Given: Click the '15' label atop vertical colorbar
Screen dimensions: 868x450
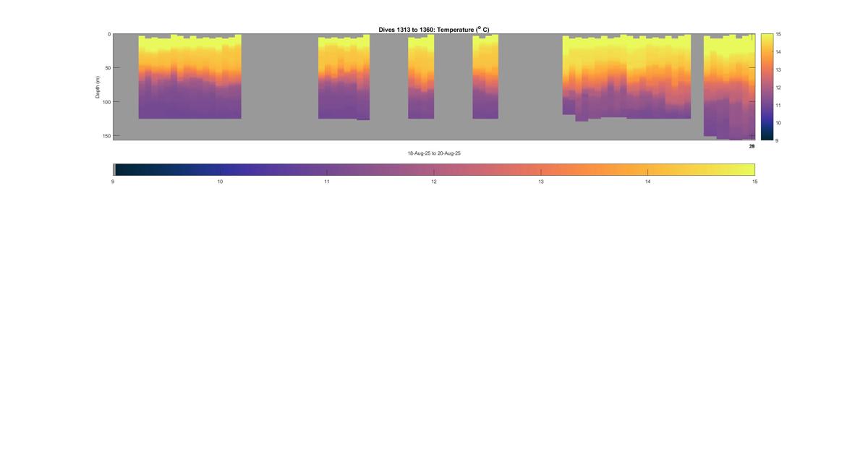Looking at the screenshot, I should click(778, 34).
